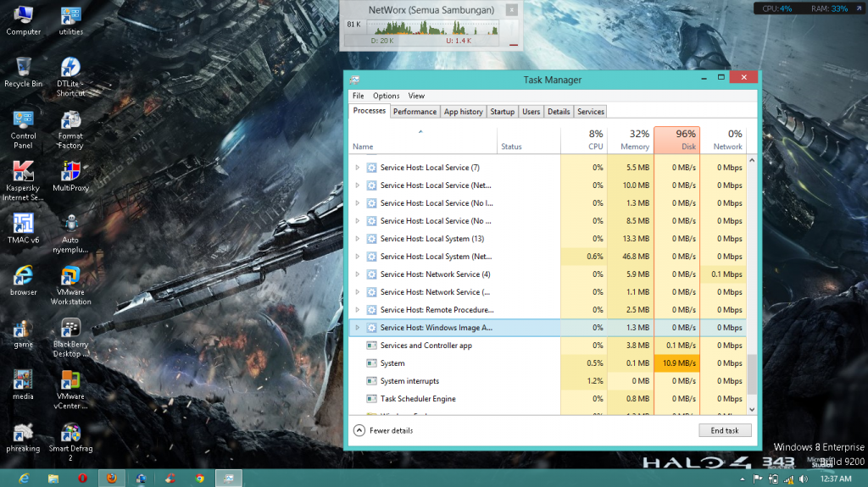
Task: Launch BlackBerry Desktop icon
Action: point(71,338)
